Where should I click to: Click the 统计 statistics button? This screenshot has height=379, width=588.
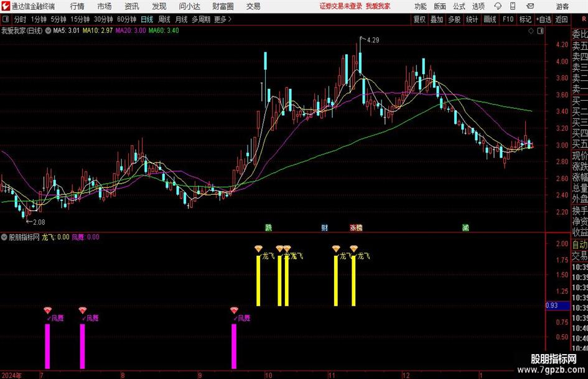point(472,19)
